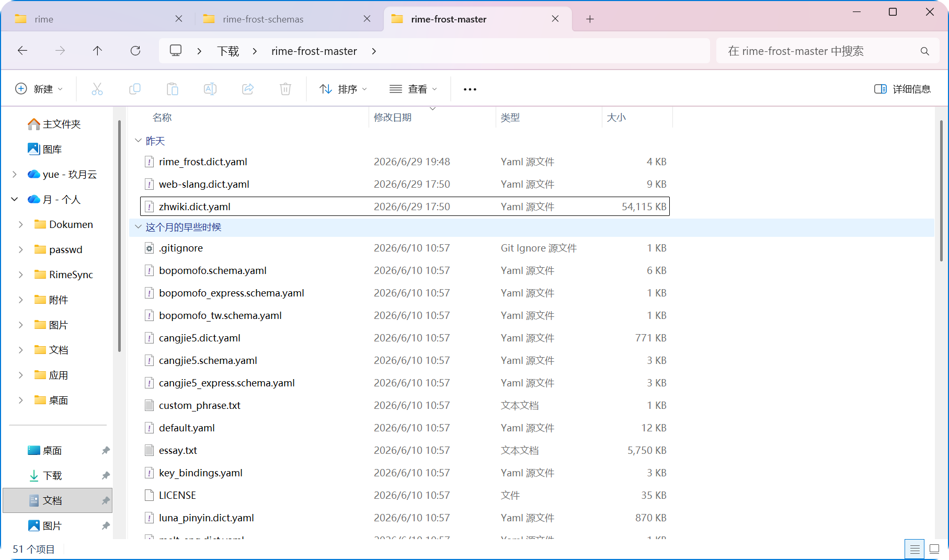Screen dimensions: 949x560
Task: Click the file list vertical scrollbar
Action: (941, 191)
